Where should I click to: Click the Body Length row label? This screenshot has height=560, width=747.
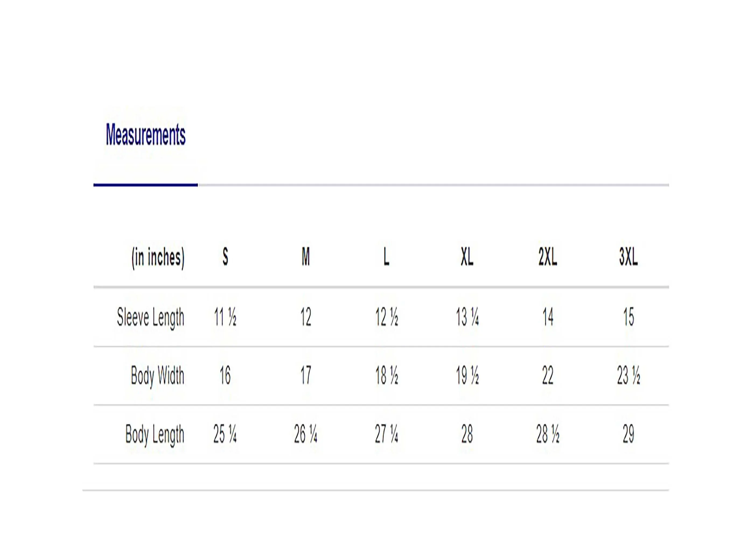pyautogui.click(x=155, y=434)
